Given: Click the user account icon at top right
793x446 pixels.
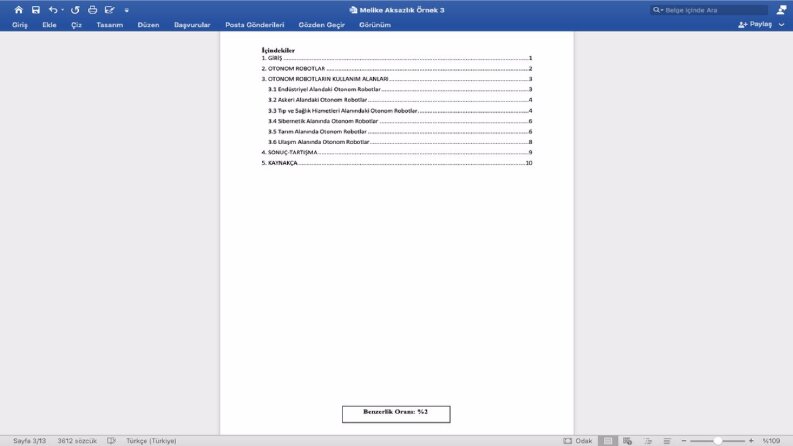Looking at the screenshot, I should pos(781,9).
